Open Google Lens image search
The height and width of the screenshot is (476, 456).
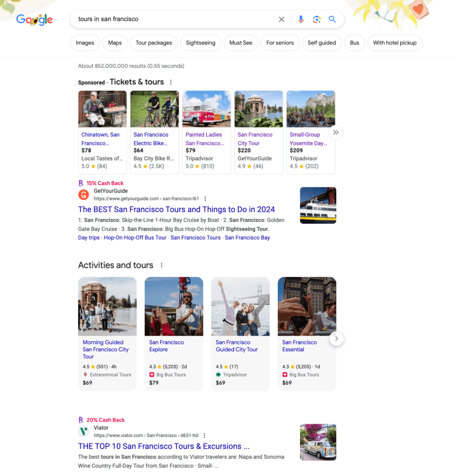point(317,20)
